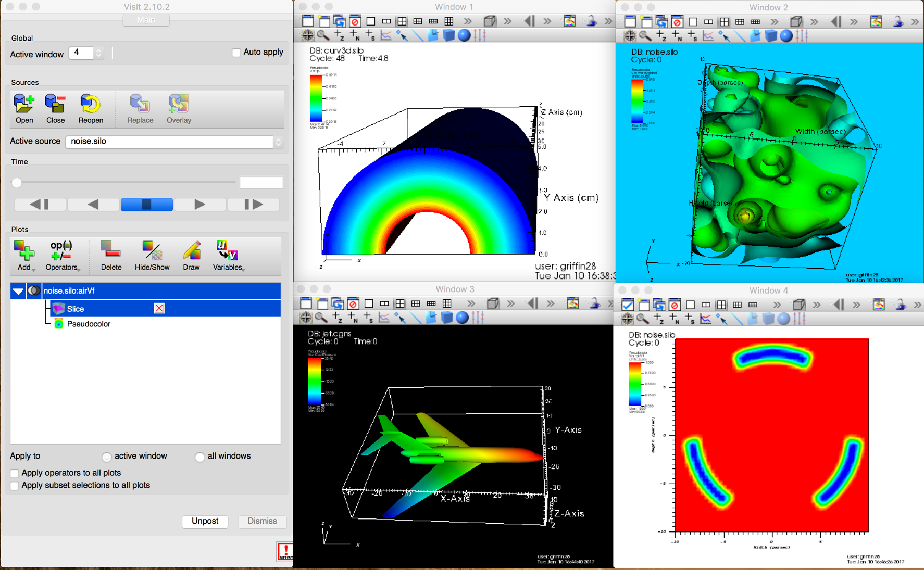
Task: Enable the Line tool in Window 3
Action: pos(416,318)
